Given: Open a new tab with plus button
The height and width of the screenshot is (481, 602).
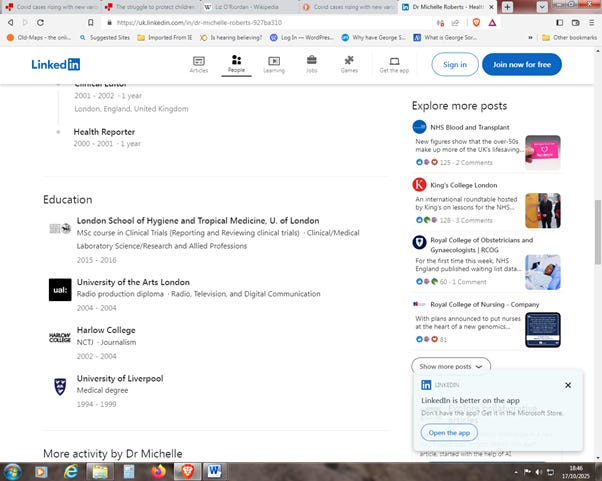Looking at the screenshot, I should [x=507, y=7].
